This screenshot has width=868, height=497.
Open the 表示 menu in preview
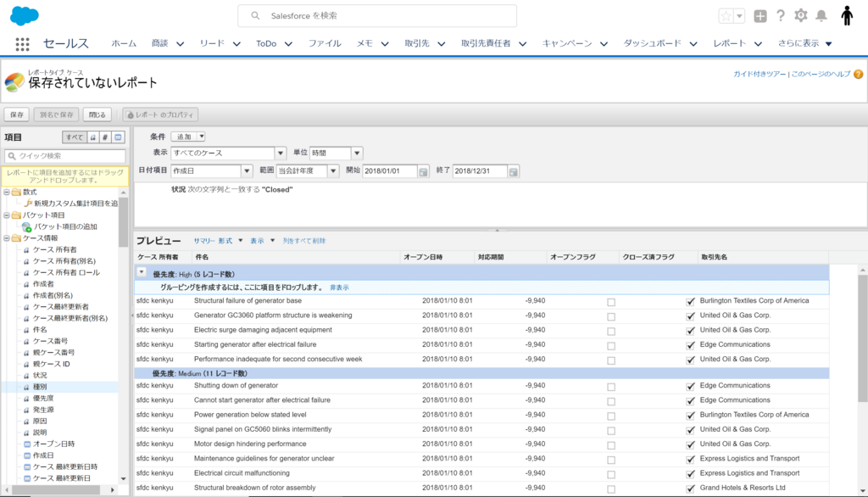(x=263, y=241)
